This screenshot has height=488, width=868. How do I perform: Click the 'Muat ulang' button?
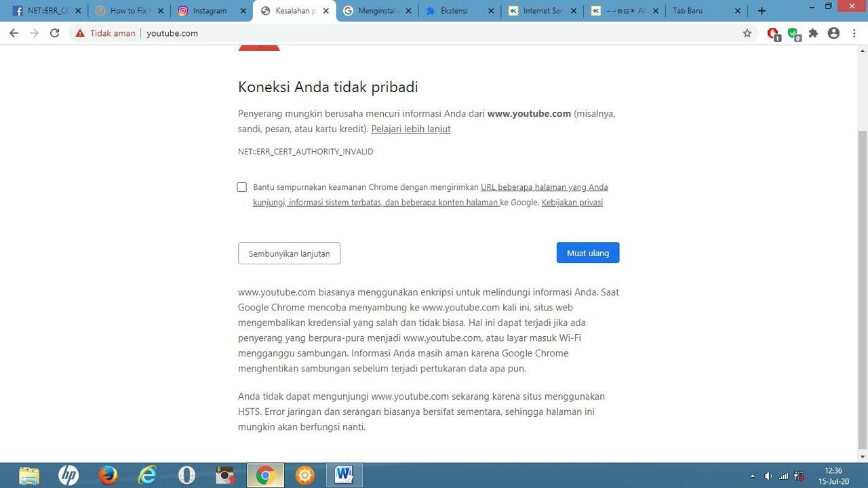(x=587, y=253)
